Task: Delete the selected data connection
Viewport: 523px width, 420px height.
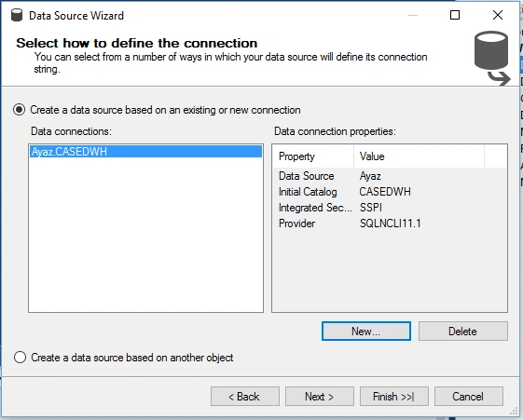Action: (463, 332)
